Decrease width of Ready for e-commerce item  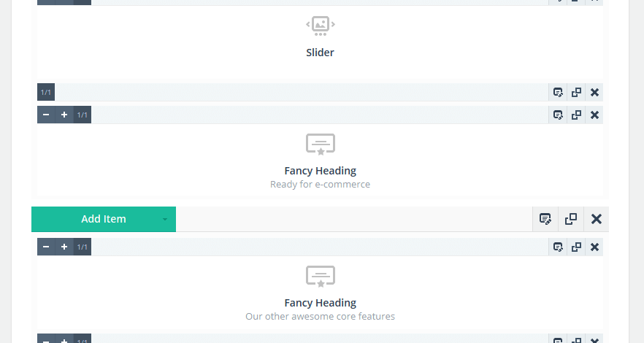(x=46, y=115)
